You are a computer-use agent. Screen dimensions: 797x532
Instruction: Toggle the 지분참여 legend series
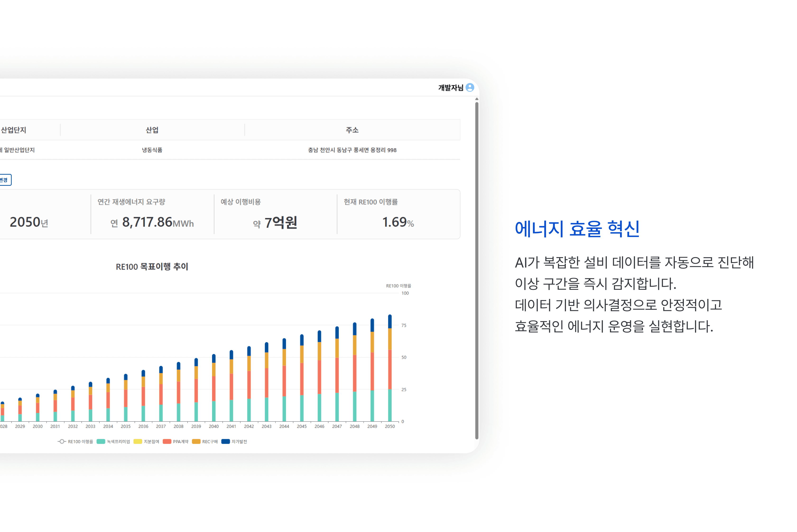pyautogui.click(x=138, y=441)
